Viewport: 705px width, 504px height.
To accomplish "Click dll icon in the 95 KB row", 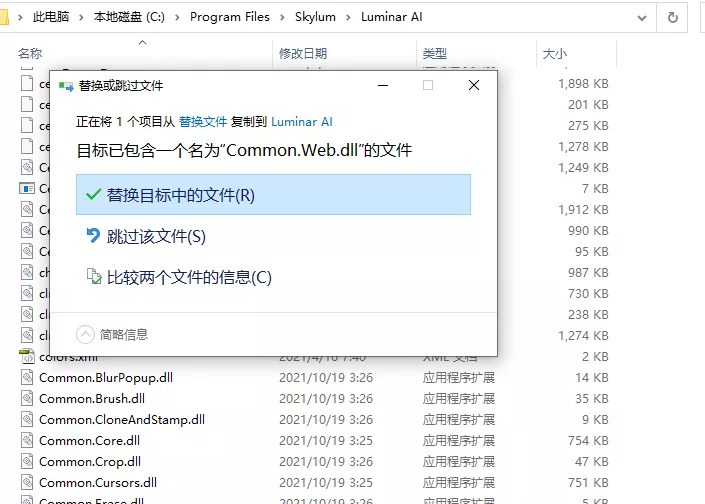I will click(x=27, y=251).
